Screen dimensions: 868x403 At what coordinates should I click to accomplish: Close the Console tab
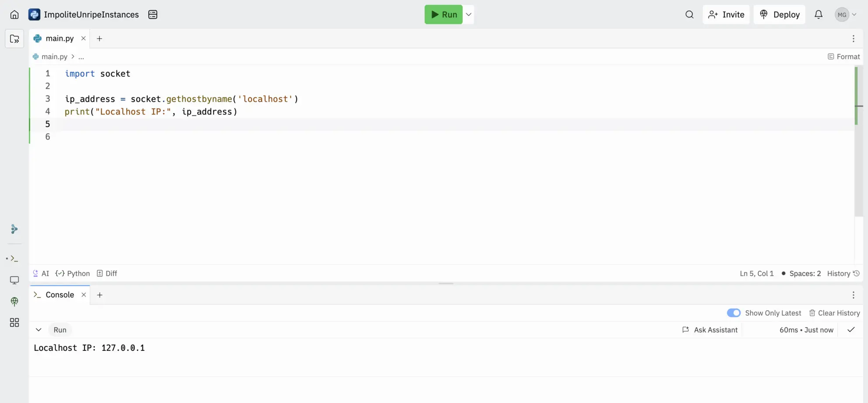click(84, 295)
